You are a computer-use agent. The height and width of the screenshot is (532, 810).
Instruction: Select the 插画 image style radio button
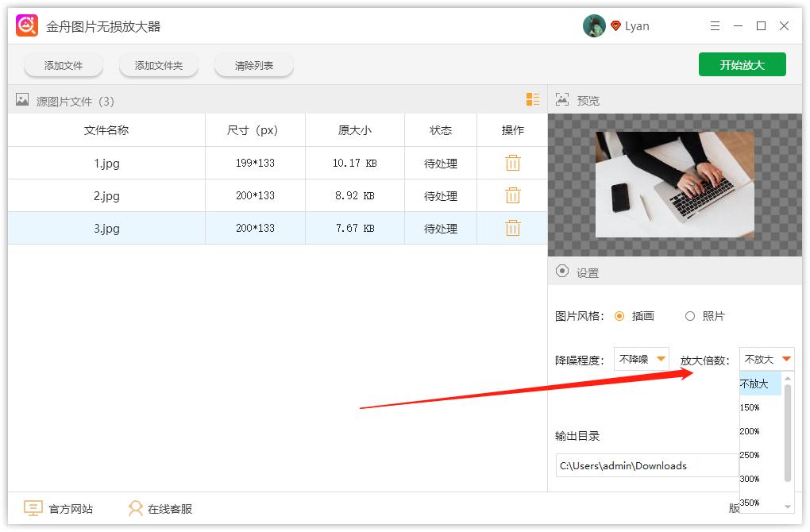tap(620, 316)
